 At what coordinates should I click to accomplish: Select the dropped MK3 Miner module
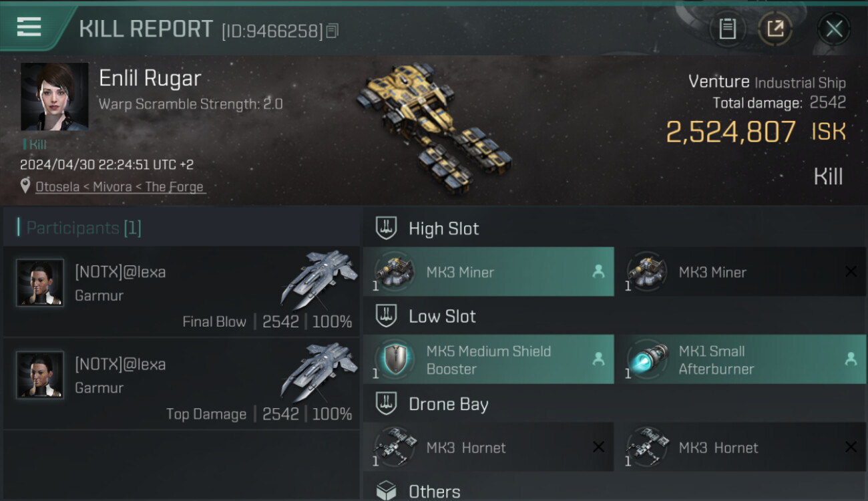click(489, 272)
